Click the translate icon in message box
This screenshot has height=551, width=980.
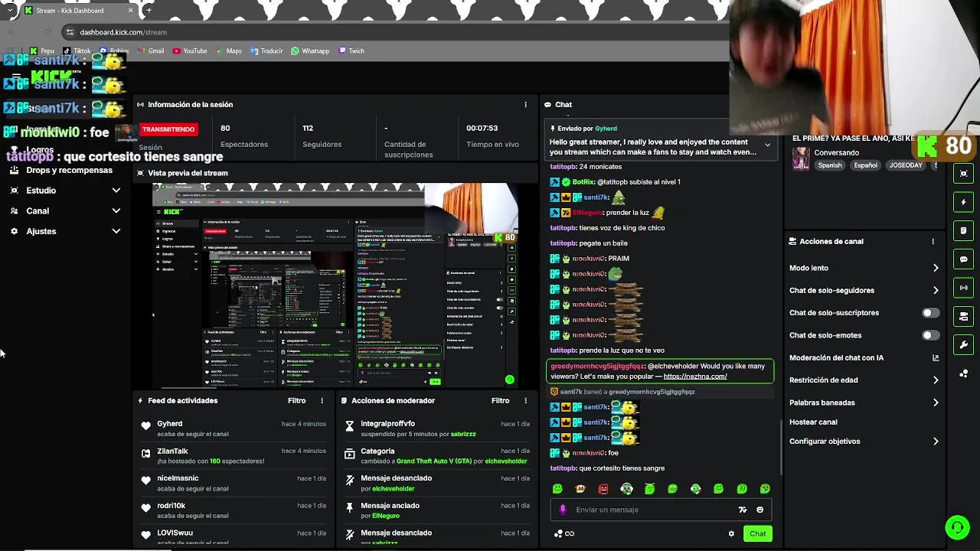pyautogui.click(x=742, y=510)
